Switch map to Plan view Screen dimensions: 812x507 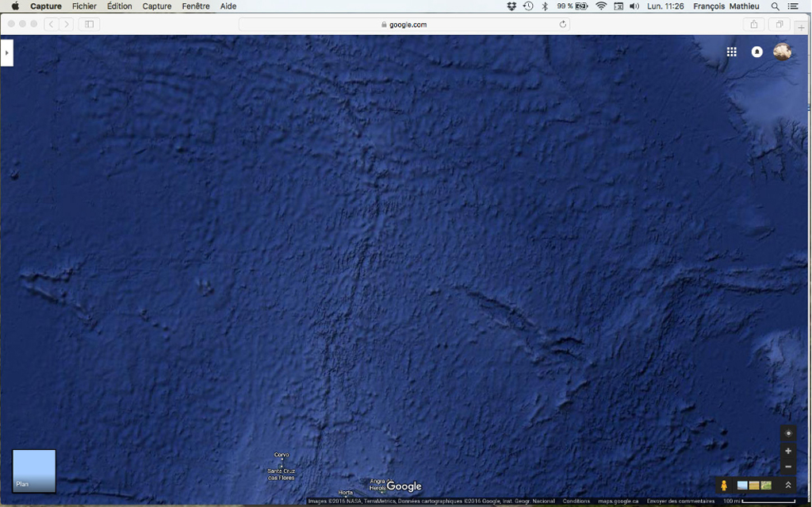[34, 471]
